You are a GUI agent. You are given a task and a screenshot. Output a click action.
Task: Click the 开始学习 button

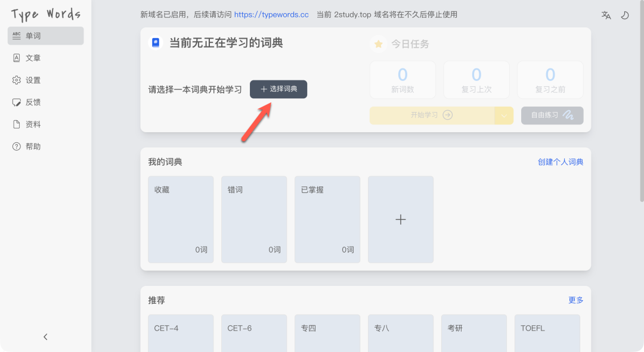tap(432, 116)
